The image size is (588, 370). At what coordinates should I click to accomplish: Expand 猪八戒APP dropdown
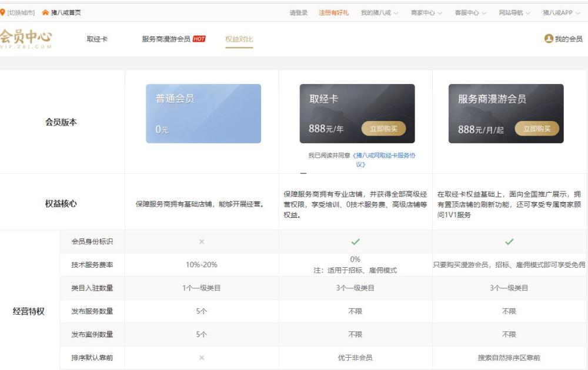(x=562, y=13)
